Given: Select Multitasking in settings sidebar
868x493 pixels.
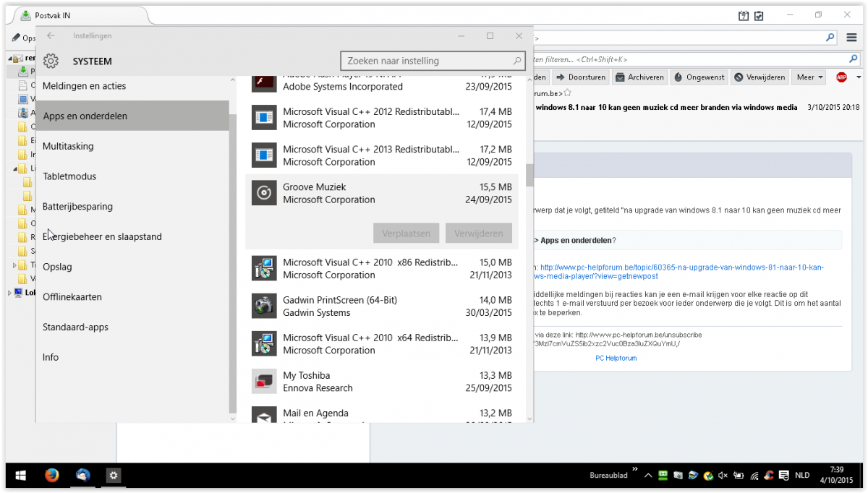Looking at the screenshot, I should click(132, 146).
